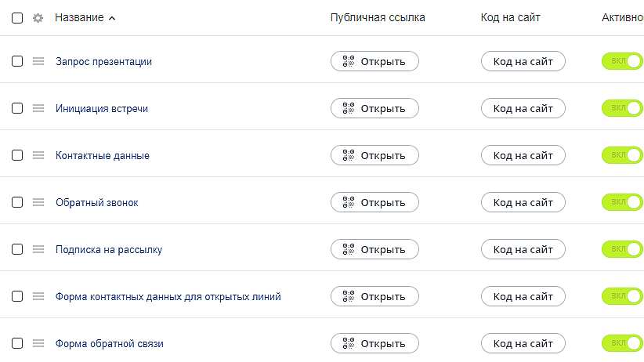Click the drag handle for Обратный звонок
This screenshot has width=644, height=362.
click(x=38, y=203)
